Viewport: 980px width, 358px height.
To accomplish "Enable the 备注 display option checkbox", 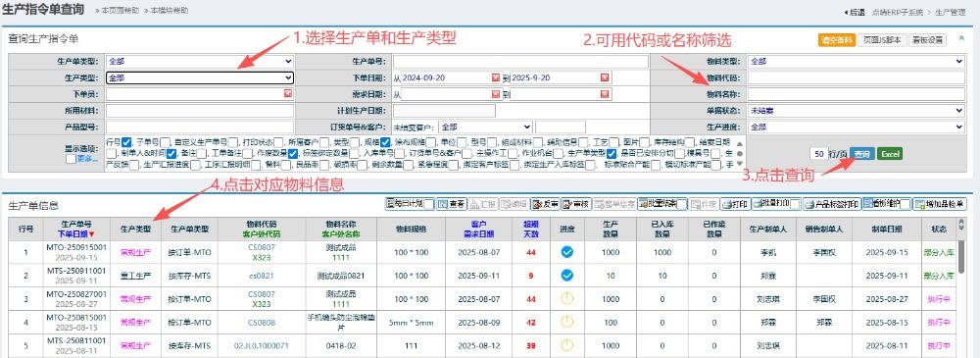I will tap(201, 153).
